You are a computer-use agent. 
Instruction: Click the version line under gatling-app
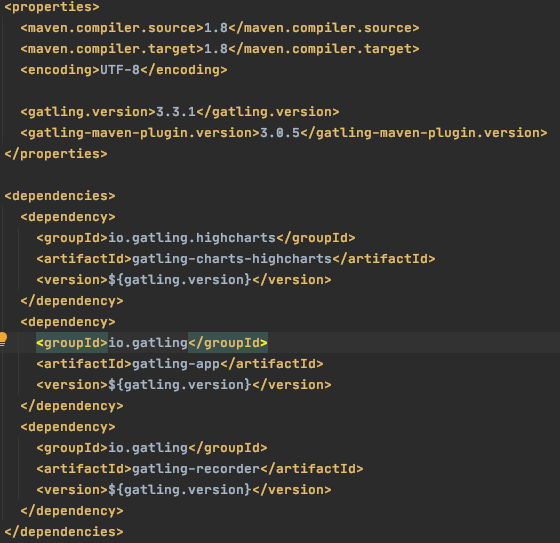point(184,385)
